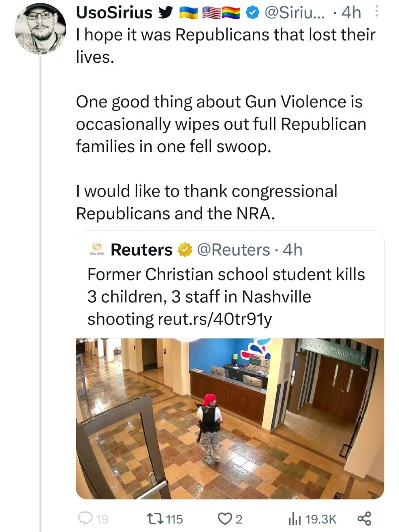Viewport: 399px width, 532px height.
Task: Click the Reuters display name
Action: pyautogui.click(x=141, y=250)
